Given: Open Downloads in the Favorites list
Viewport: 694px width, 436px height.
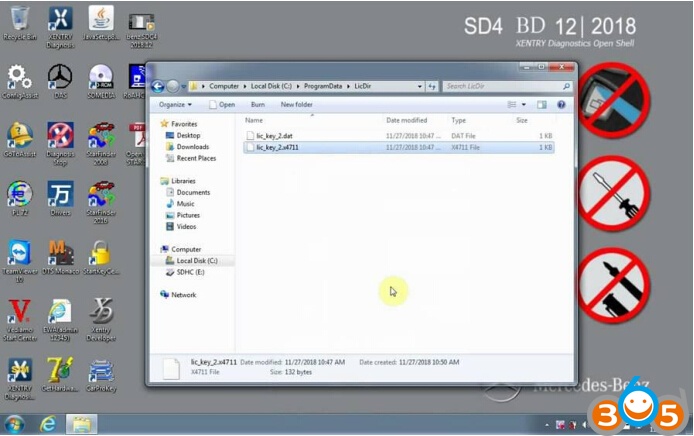Looking at the screenshot, I should [x=188, y=147].
